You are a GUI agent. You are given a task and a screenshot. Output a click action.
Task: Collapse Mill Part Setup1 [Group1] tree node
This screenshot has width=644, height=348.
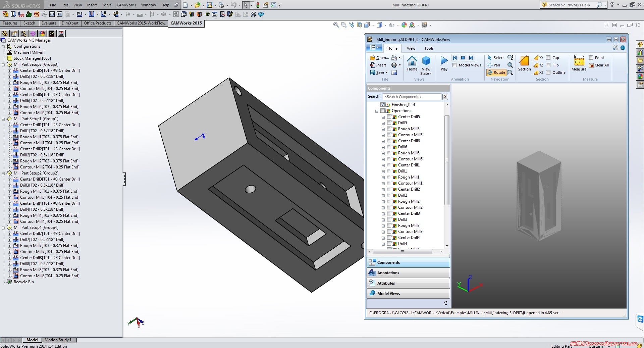[3, 119]
